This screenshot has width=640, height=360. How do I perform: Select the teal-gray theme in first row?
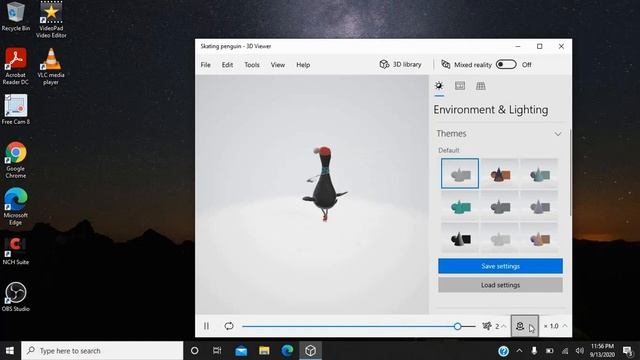click(x=539, y=173)
